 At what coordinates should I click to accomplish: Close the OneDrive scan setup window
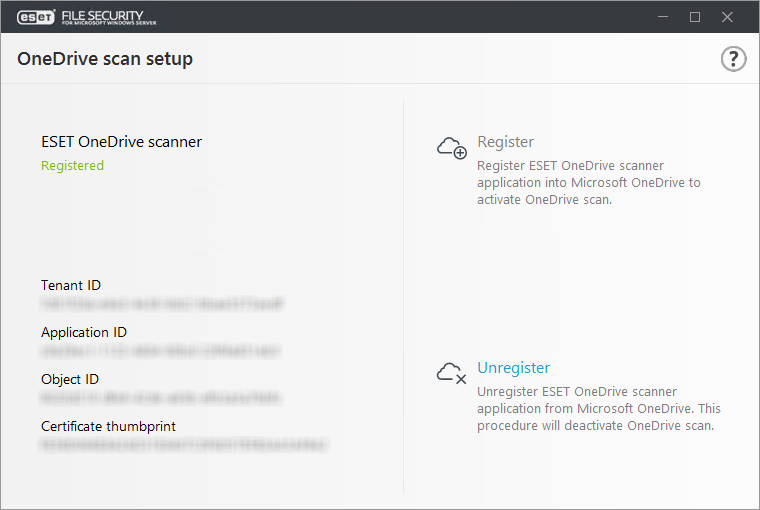point(727,17)
